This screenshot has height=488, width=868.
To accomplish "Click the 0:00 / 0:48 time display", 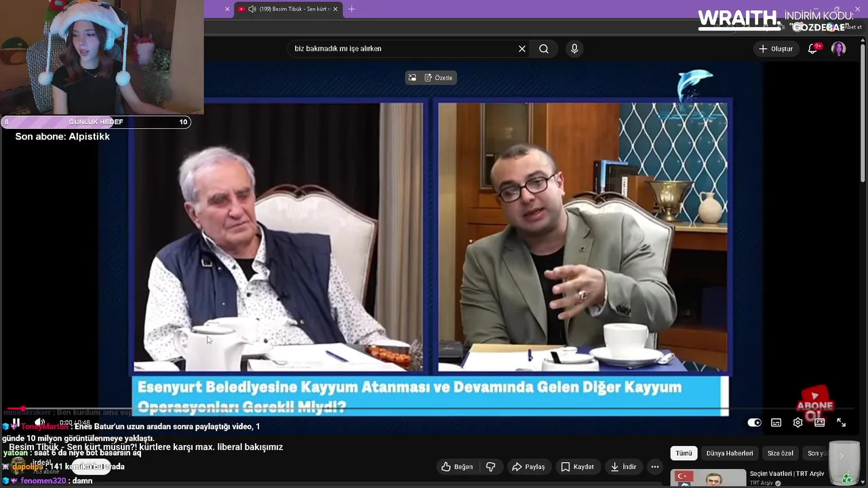I will tap(75, 422).
